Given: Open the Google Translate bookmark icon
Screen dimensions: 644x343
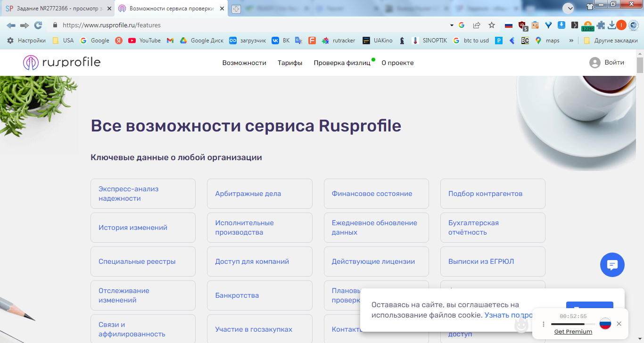Looking at the screenshot, I should (x=298, y=41).
